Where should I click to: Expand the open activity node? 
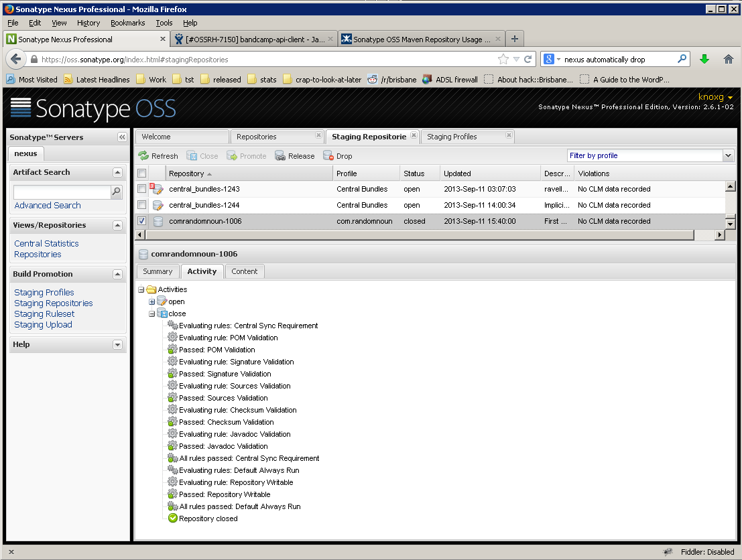[152, 301]
